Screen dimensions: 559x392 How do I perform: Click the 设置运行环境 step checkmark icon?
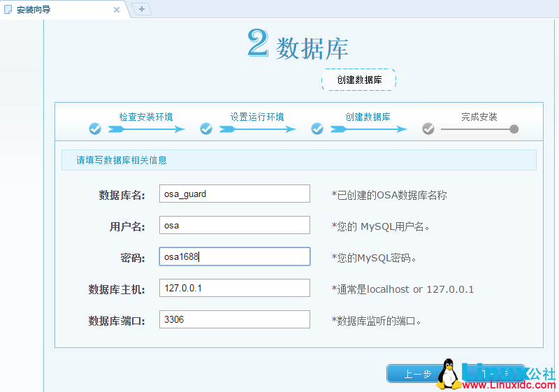tap(206, 129)
